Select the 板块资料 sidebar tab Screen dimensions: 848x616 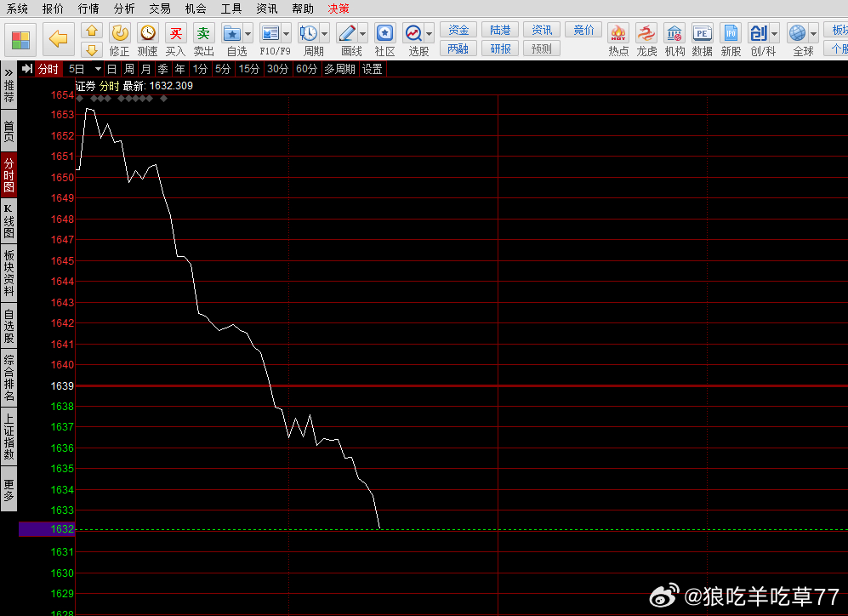[x=9, y=272]
